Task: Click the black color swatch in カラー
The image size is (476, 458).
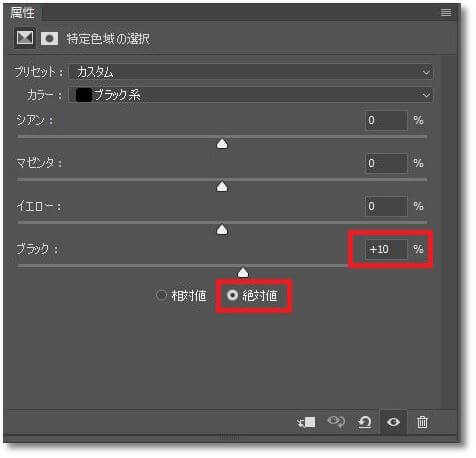Action: (x=84, y=95)
